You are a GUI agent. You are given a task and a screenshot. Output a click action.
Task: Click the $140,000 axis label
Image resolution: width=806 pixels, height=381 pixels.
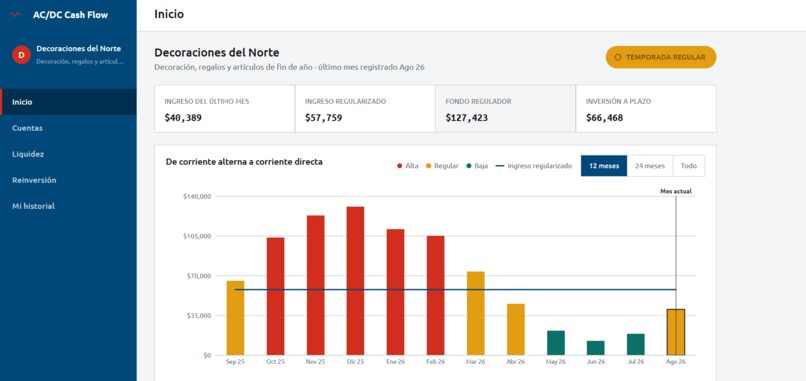click(197, 197)
